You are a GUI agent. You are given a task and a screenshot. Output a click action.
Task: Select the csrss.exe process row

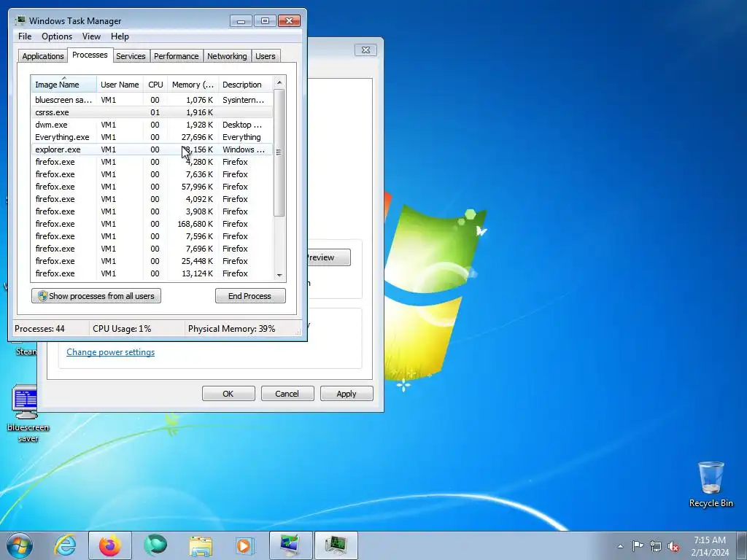pos(152,112)
